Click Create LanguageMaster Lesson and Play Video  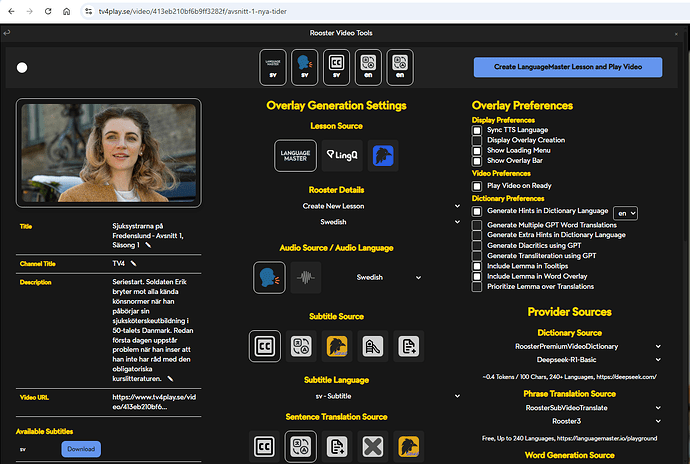[x=567, y=67]
